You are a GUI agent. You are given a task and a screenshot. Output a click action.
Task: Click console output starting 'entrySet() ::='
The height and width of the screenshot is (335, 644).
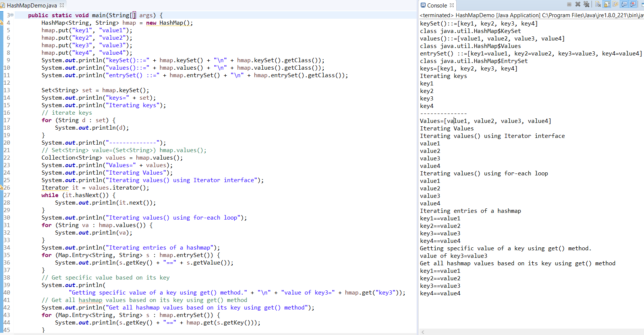pyautogui.click(x=531, y=53)
